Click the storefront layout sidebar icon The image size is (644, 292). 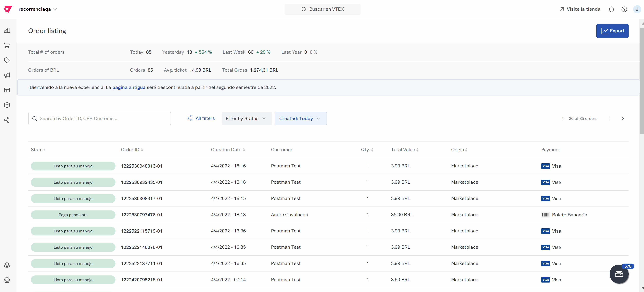7,90
